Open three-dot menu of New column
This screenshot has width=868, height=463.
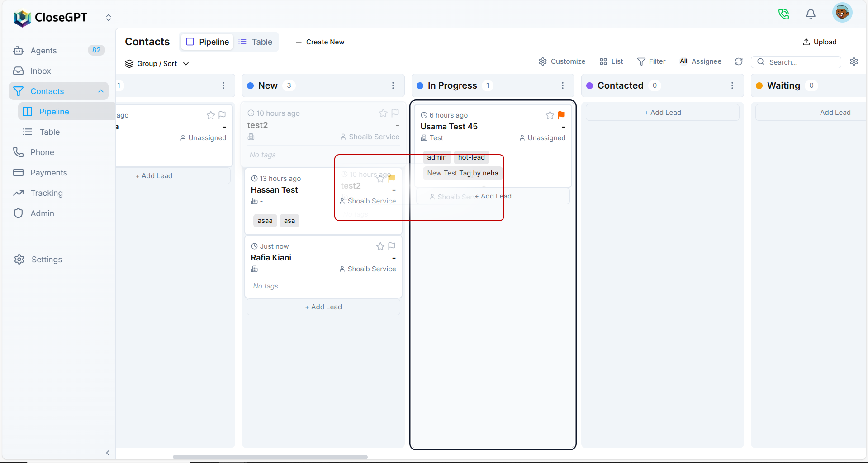[393, 85]
